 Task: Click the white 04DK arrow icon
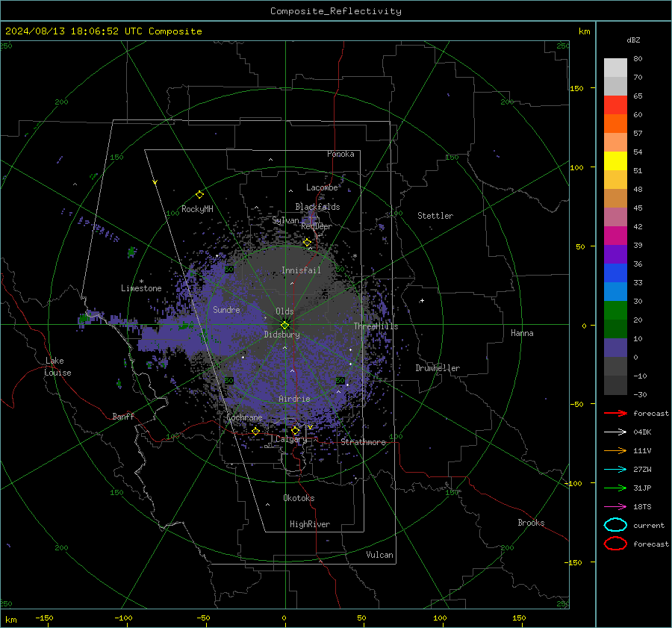coord(615,432)
